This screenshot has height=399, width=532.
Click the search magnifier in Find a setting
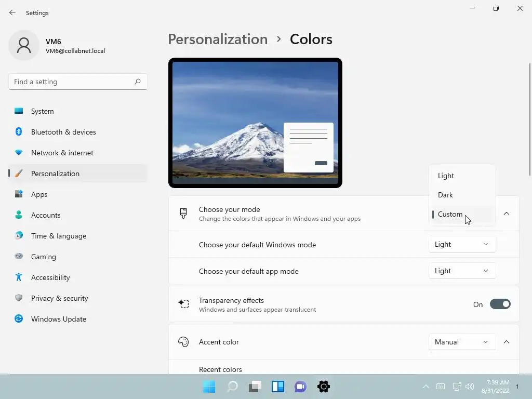coord(137,82)
